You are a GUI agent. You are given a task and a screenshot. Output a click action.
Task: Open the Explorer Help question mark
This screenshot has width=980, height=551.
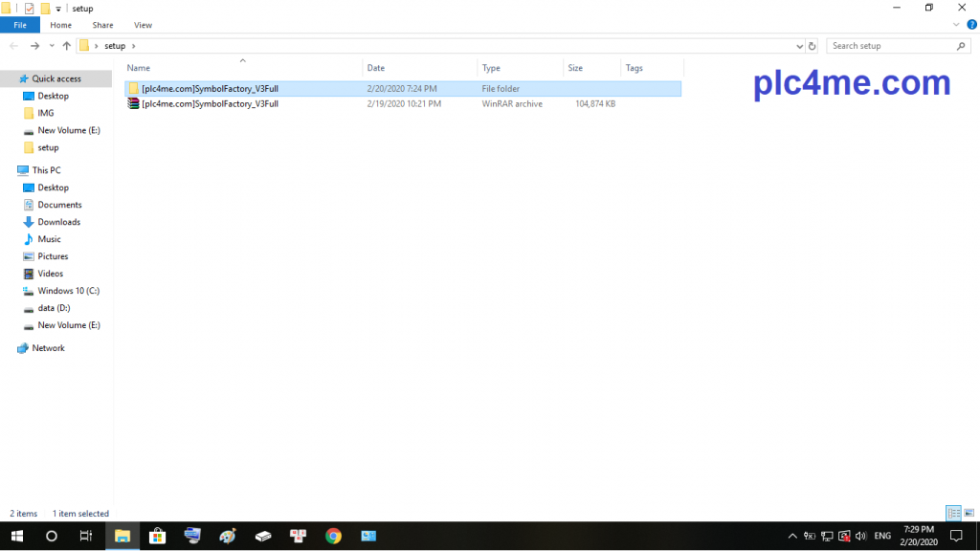coord(971,25)
